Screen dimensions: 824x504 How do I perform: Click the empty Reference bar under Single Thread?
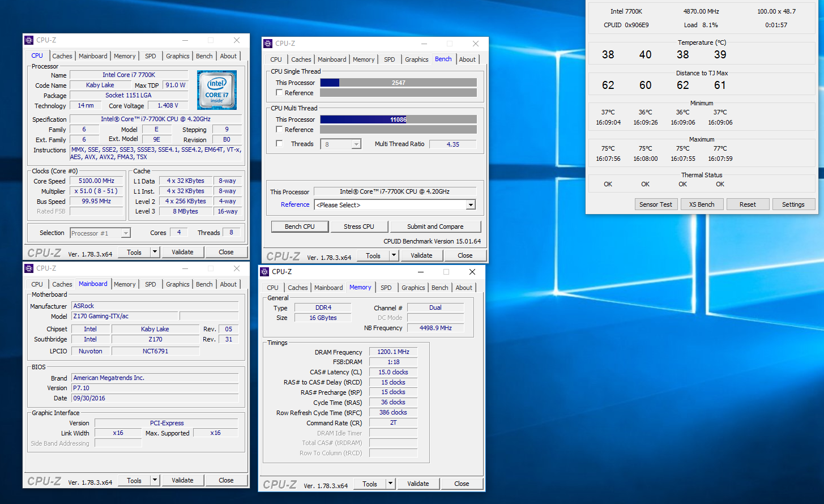(x=399, y=93)
